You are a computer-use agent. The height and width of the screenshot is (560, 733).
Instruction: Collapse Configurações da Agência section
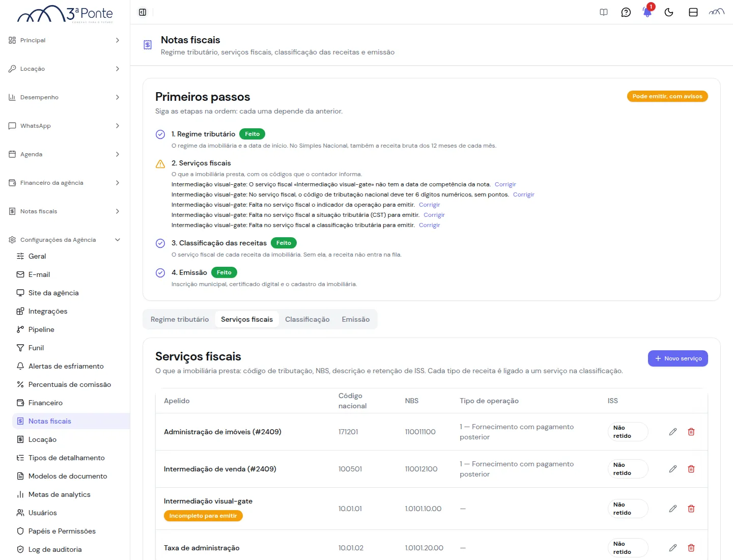point(65,240)
